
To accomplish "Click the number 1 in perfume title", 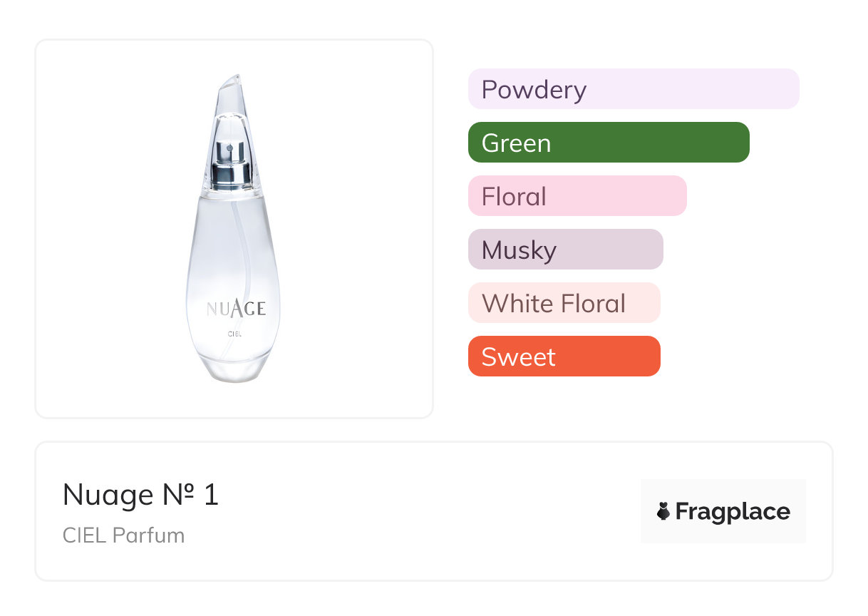I will point(210,495).
